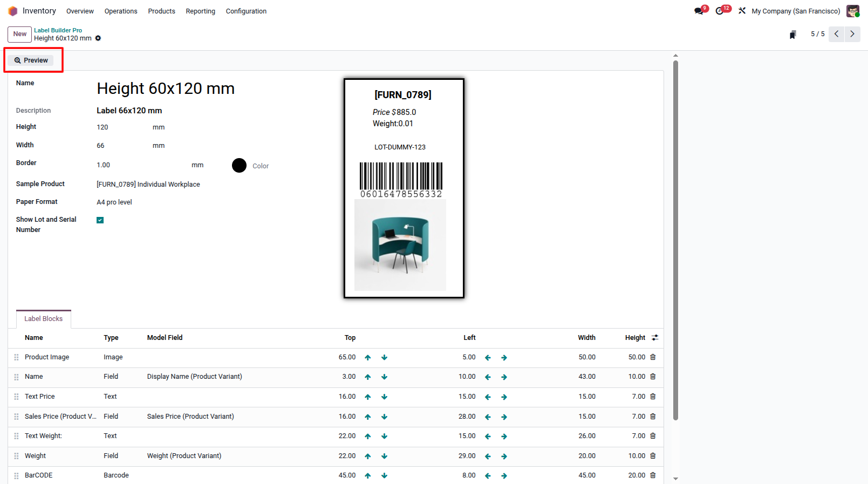Open the user avatar menu
Screen dimensions: 868x484
pos(852,11)
